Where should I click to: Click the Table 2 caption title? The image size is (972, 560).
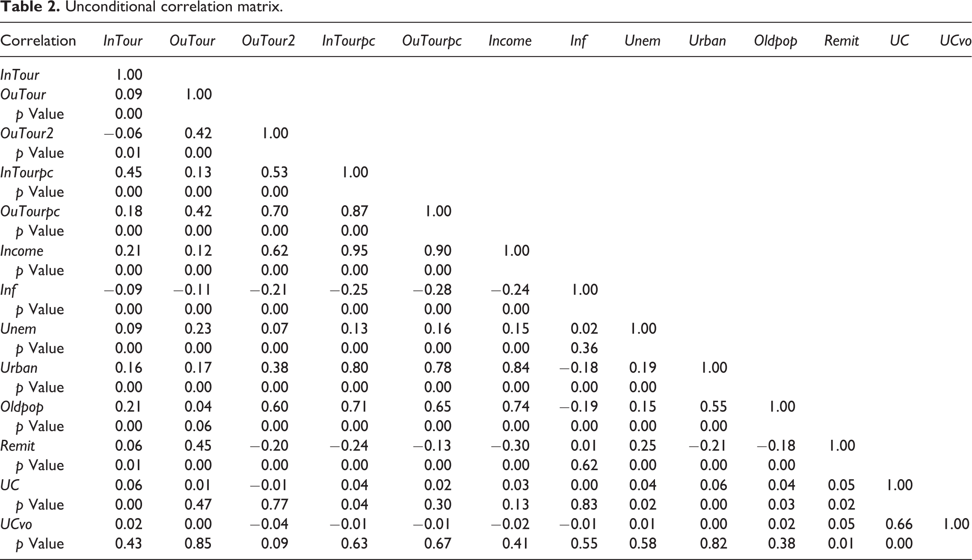(141, 7)
